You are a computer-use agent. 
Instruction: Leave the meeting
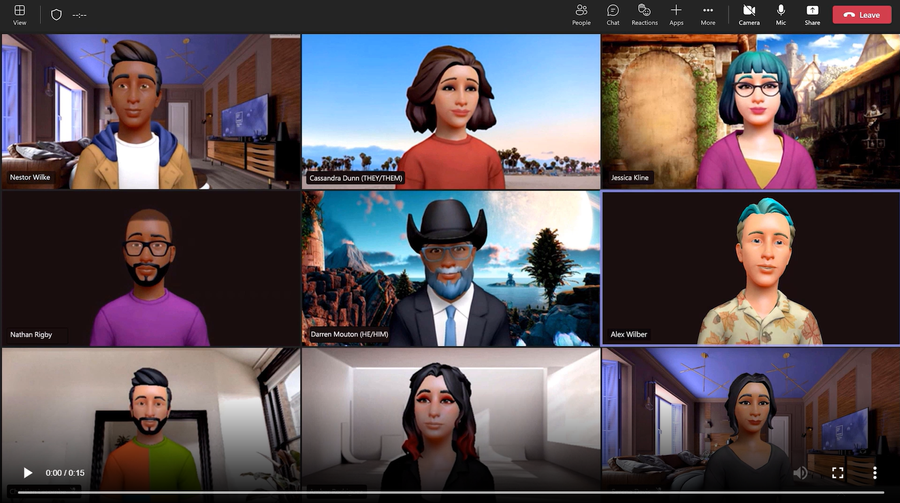[862, 15]
